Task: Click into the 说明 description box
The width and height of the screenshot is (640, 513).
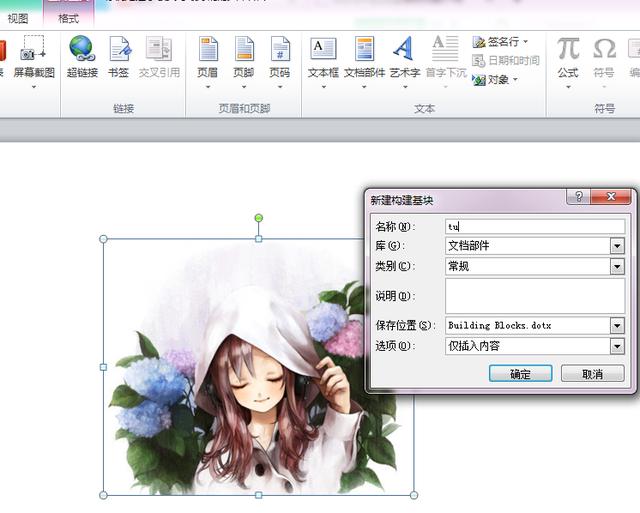Action: pos(535,296)
